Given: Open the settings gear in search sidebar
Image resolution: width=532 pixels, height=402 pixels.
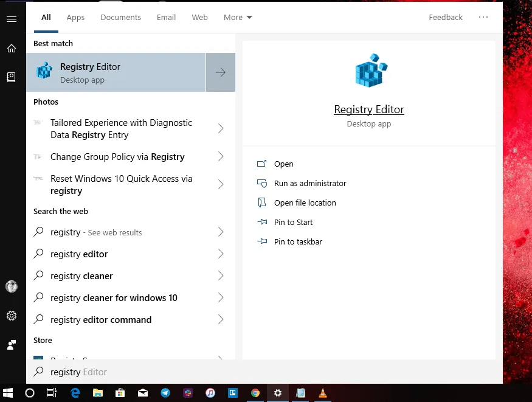Looking at the screenshot, I should click(12, 316).
